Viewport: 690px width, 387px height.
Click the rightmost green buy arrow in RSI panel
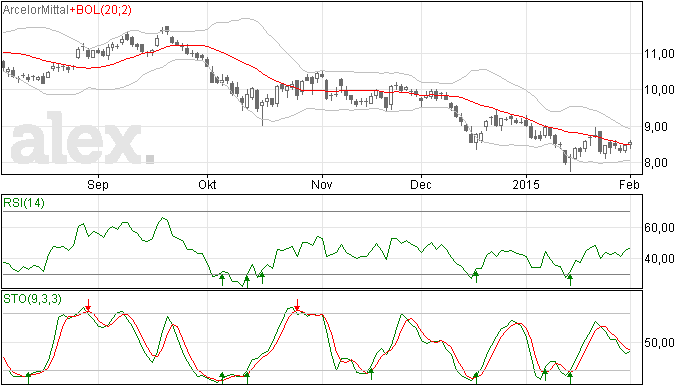[x=570, y=280]
